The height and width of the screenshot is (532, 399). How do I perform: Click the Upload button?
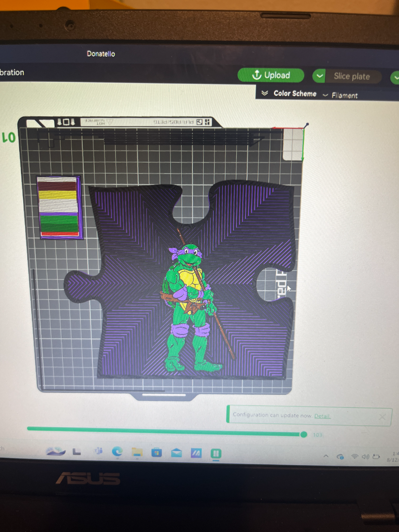pos(271,75)
